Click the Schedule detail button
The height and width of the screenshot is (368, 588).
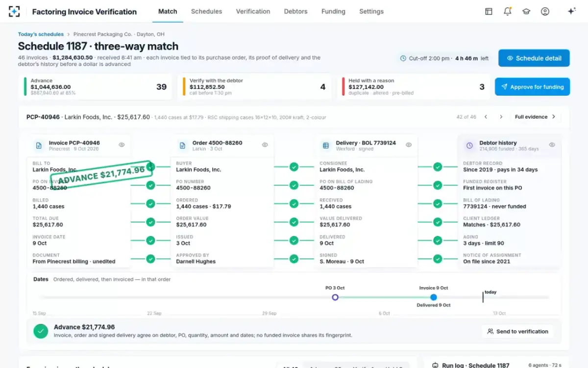534,58
